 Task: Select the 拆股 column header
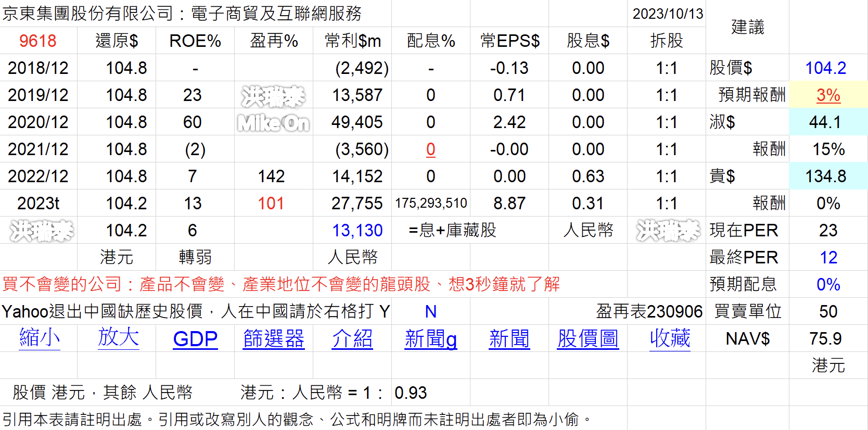click(x=667, y=41)
